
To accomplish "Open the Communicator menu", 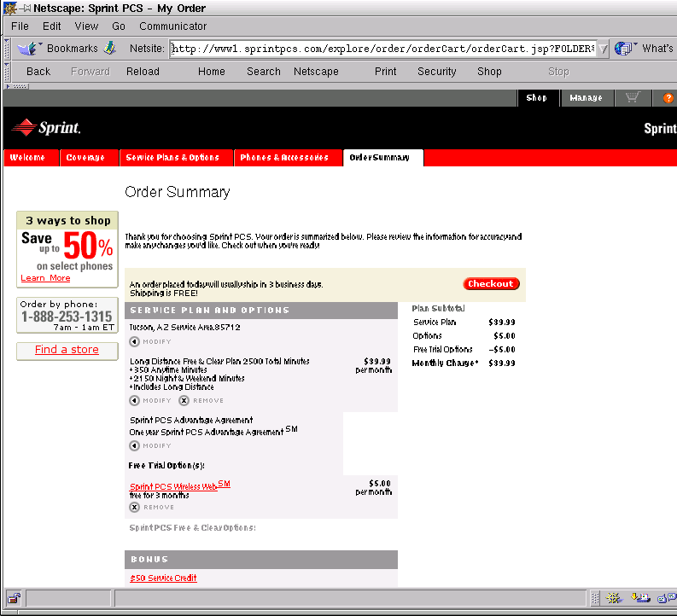I will pyautogui.click(x=172, y=26).
